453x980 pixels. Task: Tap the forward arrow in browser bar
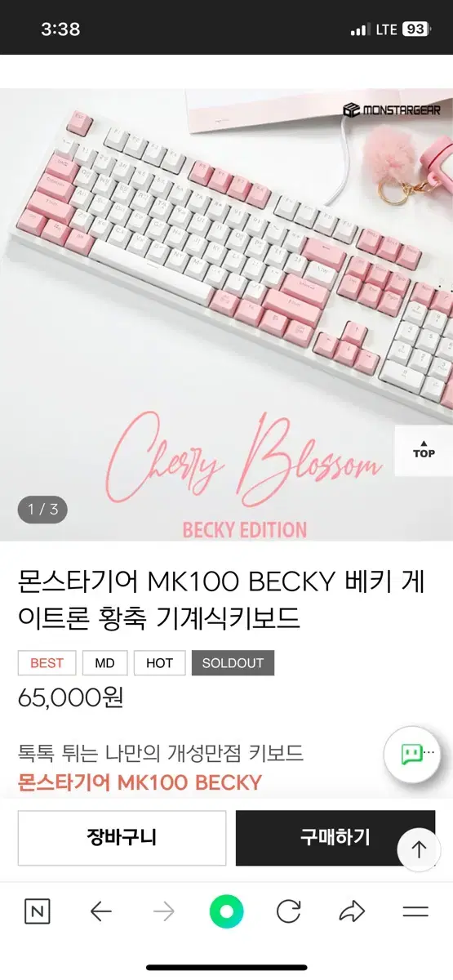click(163, 911)
